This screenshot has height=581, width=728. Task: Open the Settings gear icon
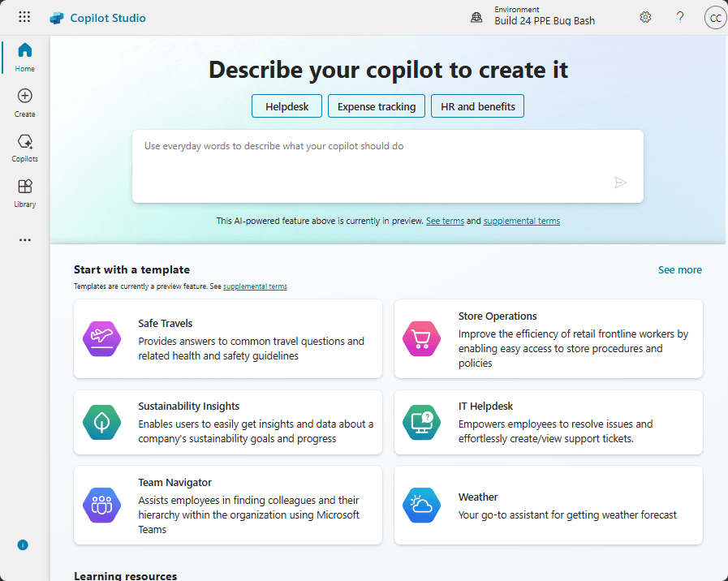click(645, 17)
